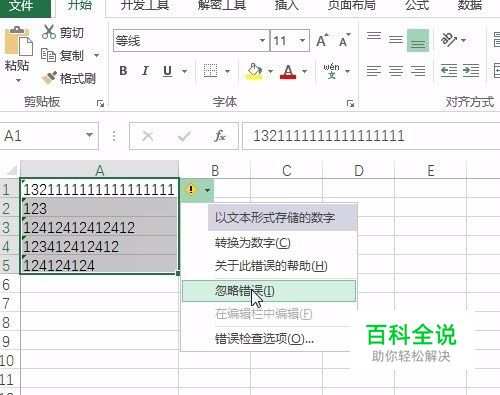Open border style dropdown arrow

[x=227, y=71]
